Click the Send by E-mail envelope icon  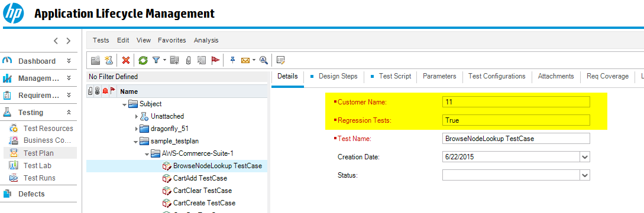coord(245,60)
